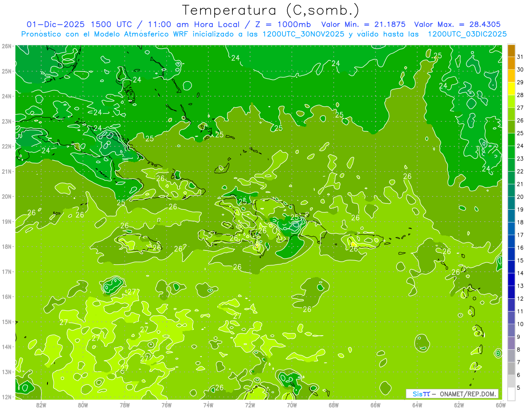Pick the color bar segment between 29 and 30
This screenshot has height=411, width=532.
click(x=511, y=76)
